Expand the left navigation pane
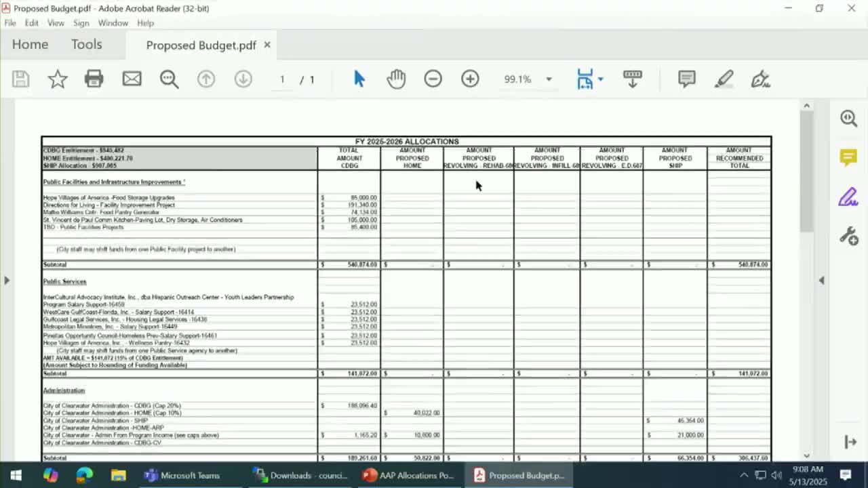868x488 pixels. pyautogui.click(x=7, y=280)
